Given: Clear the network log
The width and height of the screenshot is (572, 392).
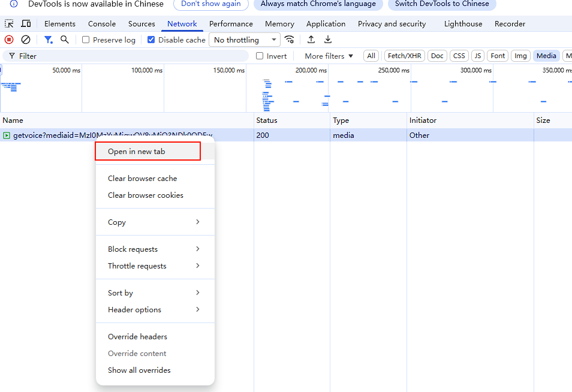Looking at the screenshot, I should coord(26,40).
